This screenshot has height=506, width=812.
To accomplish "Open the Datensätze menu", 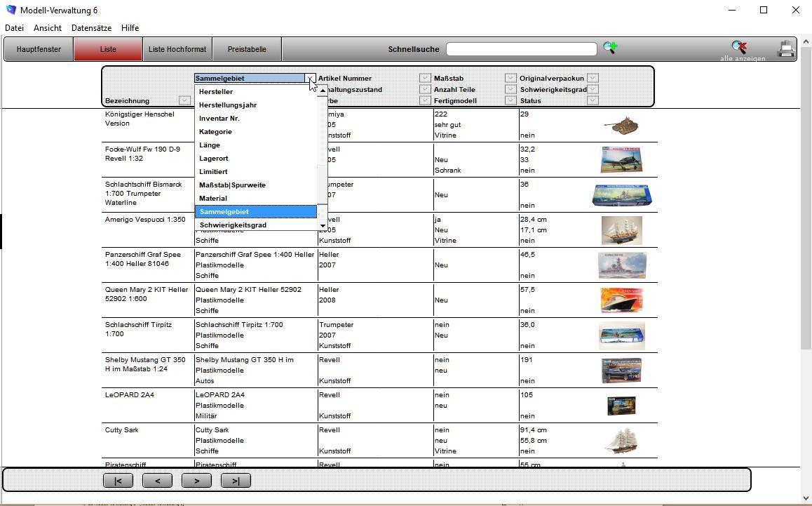I will (x=91, y=28).
